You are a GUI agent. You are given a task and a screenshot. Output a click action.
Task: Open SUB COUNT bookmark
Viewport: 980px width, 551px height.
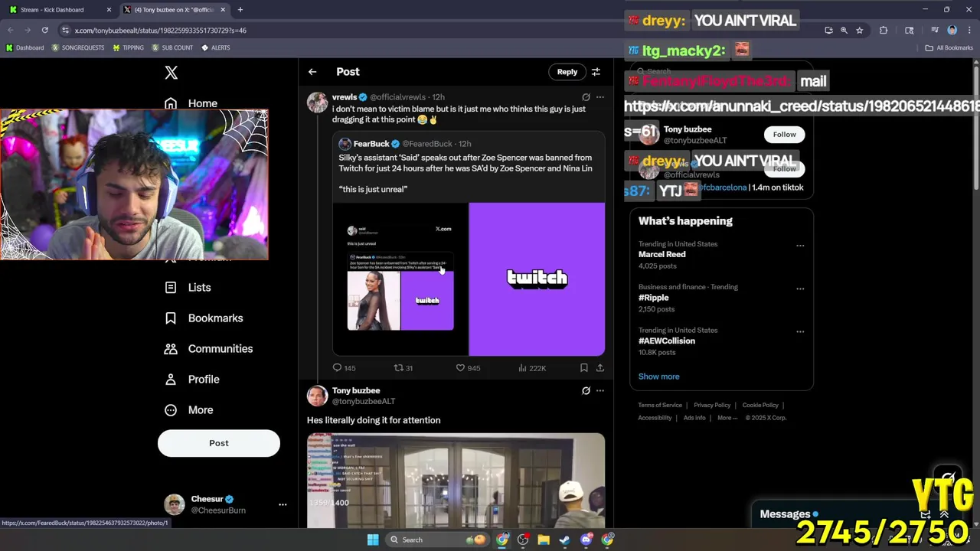pyautogui.click(x=172, y=47)
